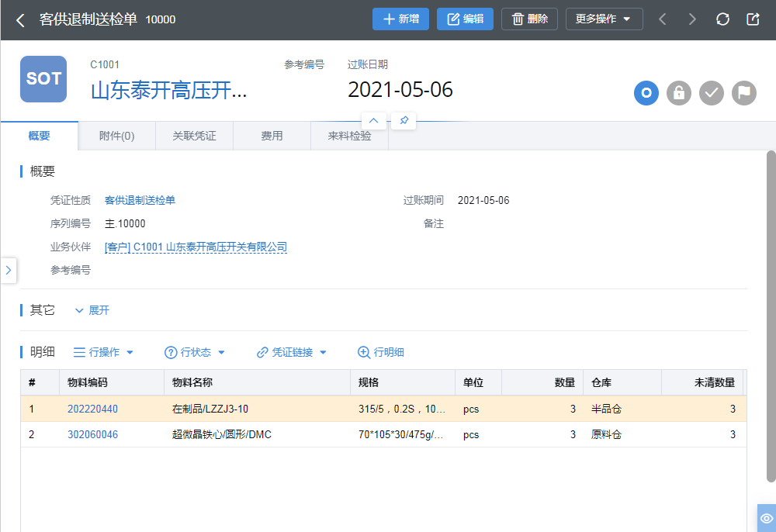
Task: Click the 仓库 column header
Action: (622, 382)
